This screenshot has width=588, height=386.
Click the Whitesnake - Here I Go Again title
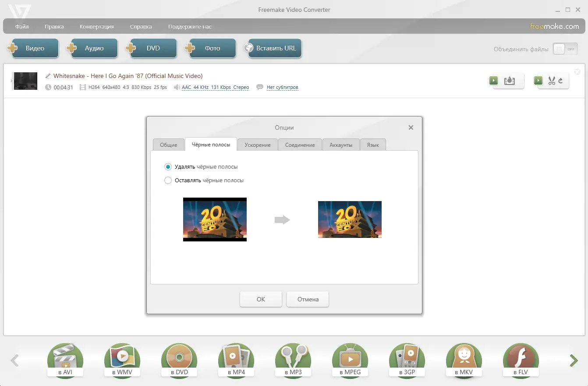pos(128,76)
